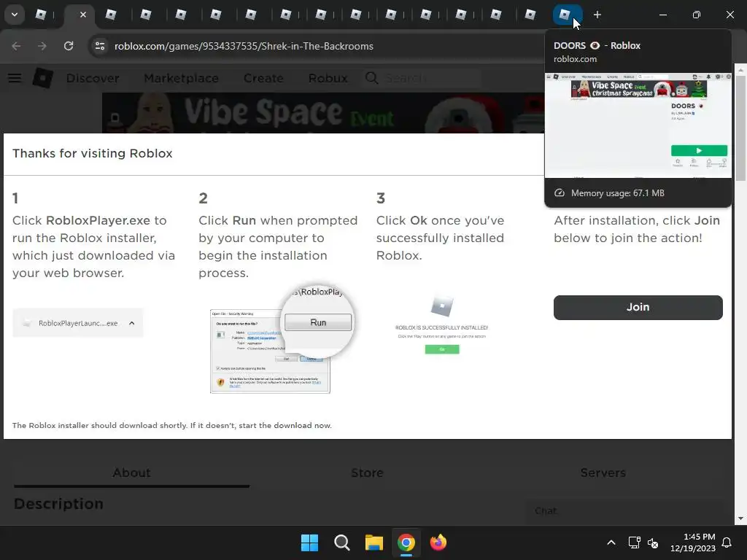
Task: Close the active browser tab
Action: [x=83, y=15]
